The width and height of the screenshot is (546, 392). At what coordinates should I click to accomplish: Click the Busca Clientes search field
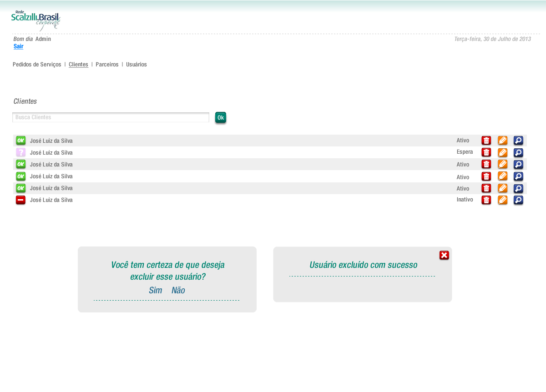point(111,117)
